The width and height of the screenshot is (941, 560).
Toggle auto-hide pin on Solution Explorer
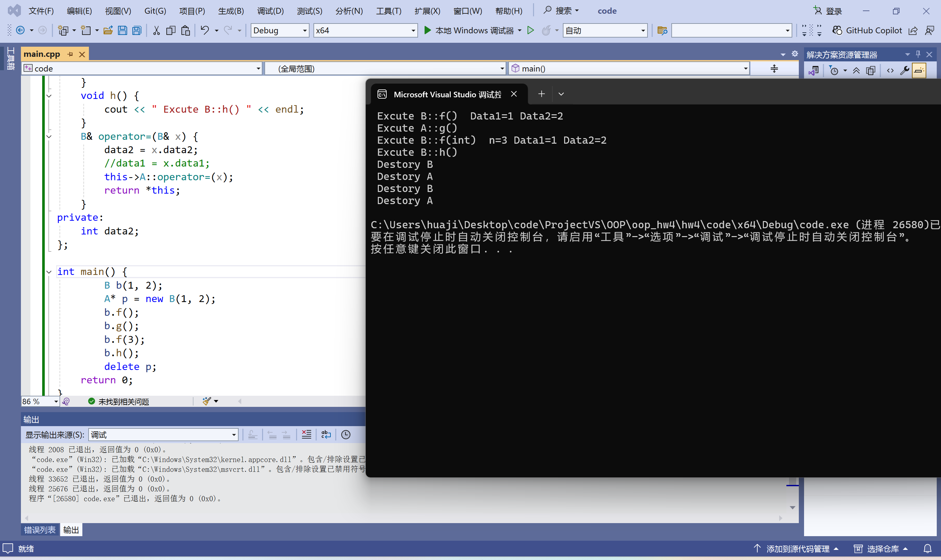click(x=918, y=54)
